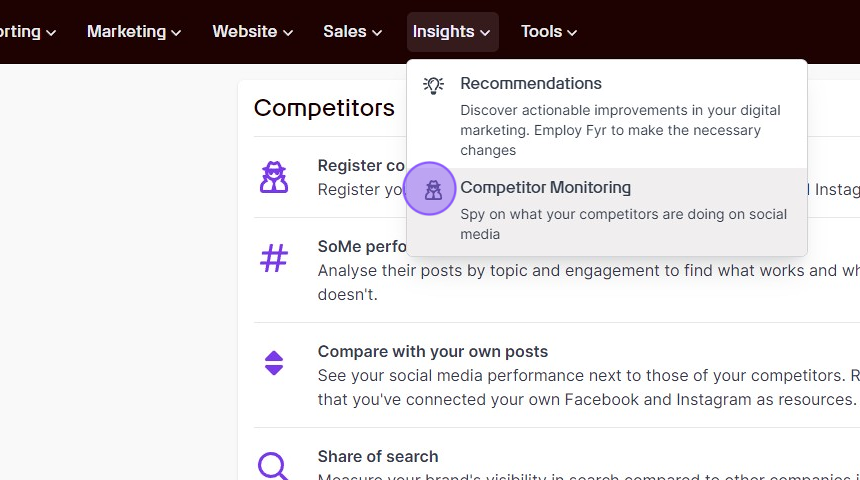The image size is (860, 480).
Task: Expand the Marketing dropdown chevron
Action: [176, 33]
